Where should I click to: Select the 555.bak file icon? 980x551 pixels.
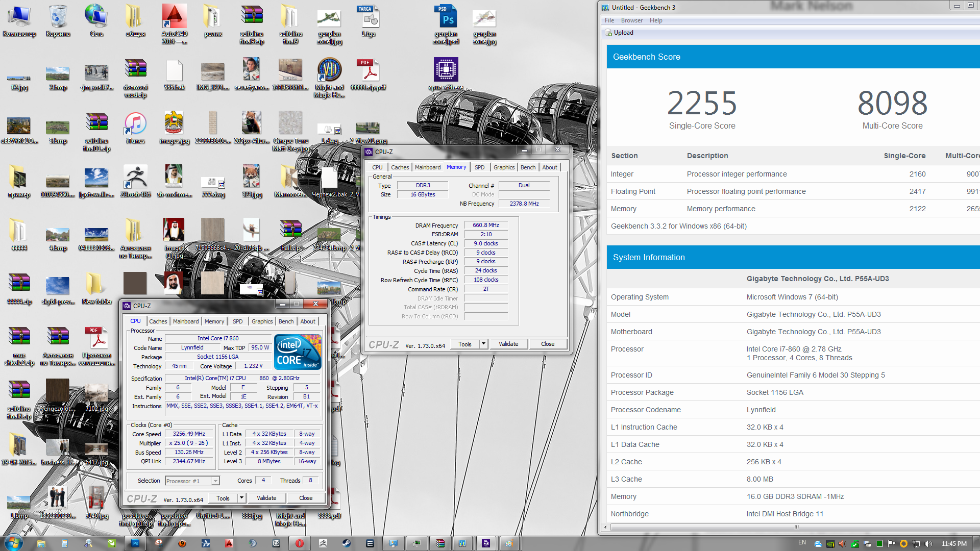pyautogui.click(x=174, y=74)
